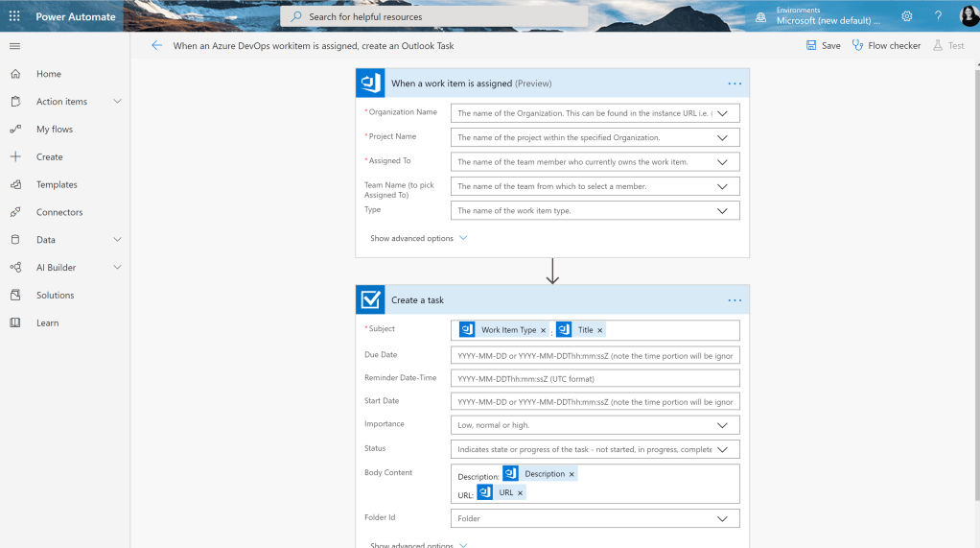The width and height of the screenshot is (980, 548).
Task: Go to My flows
Action: pos(55,130)
